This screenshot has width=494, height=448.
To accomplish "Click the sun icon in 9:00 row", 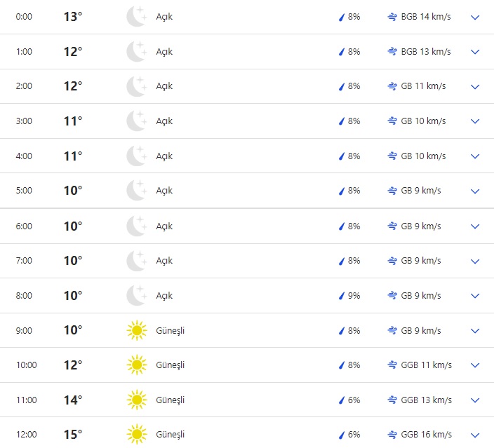I will coord(136,330).
